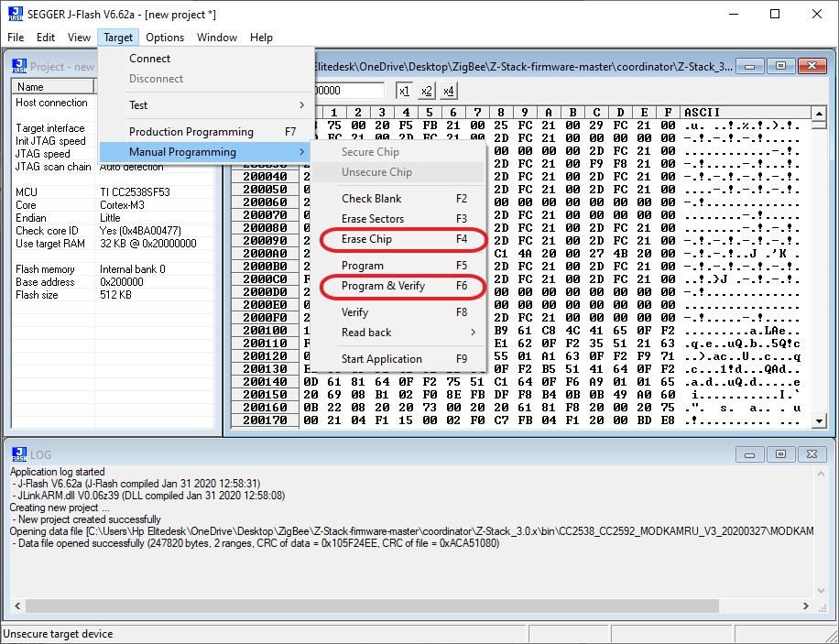Choose Check Blank in submenu
The width and height of the screenshot is (839, 644).
pos(398,199)
